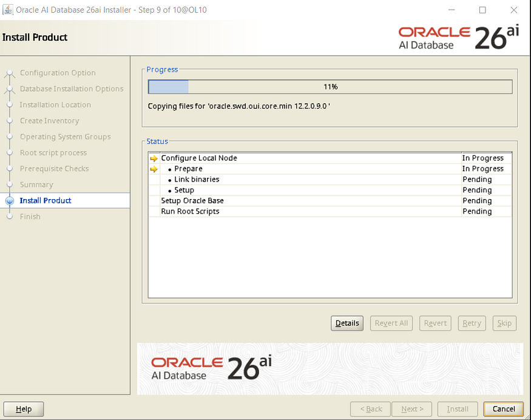The image size is (531, 420).
Task: Click the yellow arrow beside Prepare
Action: pos(154,169)
